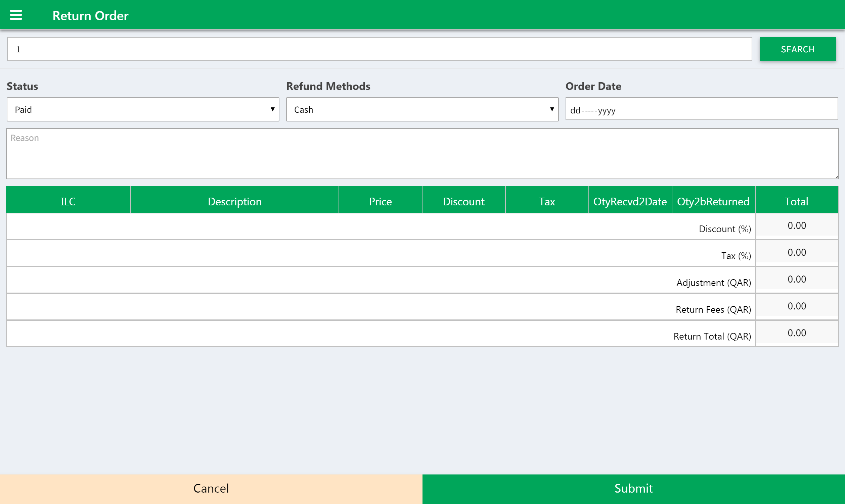Click the Return Fees QAR field
This screenshot has width=845, height=504.
(x=797, y=306)
